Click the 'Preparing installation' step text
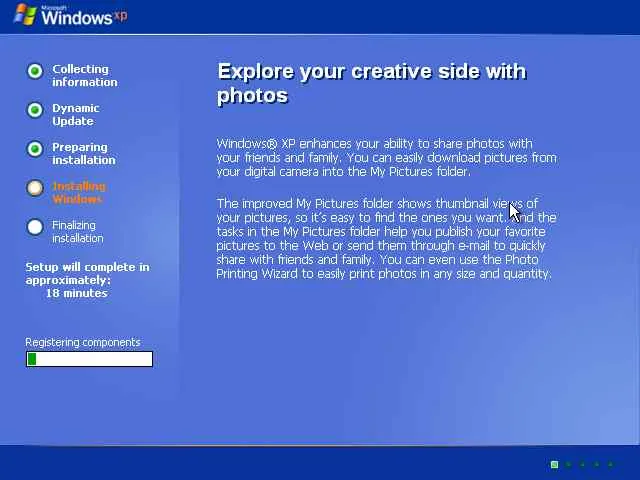Image resolution: width=640 pixels, height=480 pixels. 84,153
